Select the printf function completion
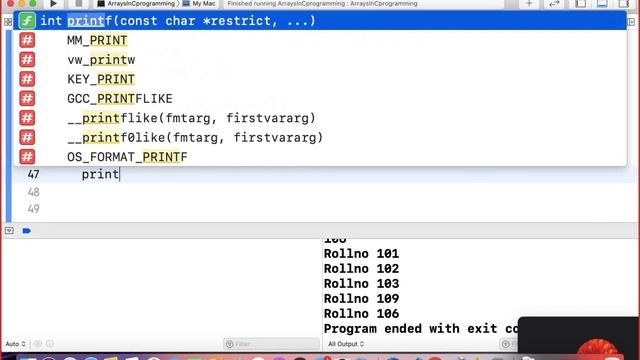Screen dimensions: 640x360 click(320, 21)
